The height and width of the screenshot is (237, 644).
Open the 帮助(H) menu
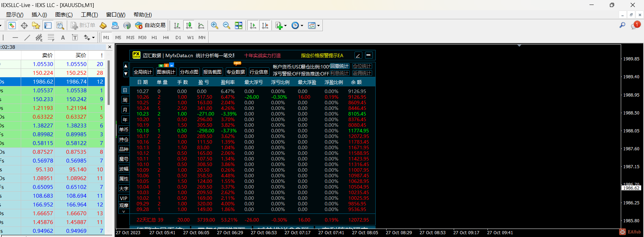(x=142, y=15)
